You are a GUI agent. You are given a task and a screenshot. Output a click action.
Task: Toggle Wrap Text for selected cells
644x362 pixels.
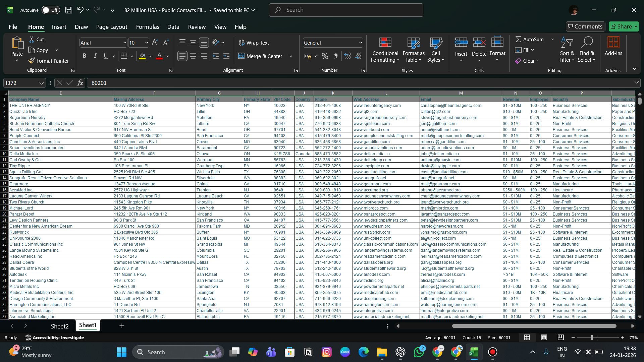[x=254, y=43]
